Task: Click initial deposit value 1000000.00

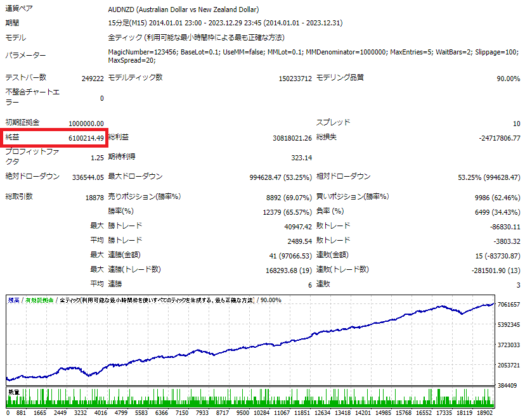Action: [86, 124]
